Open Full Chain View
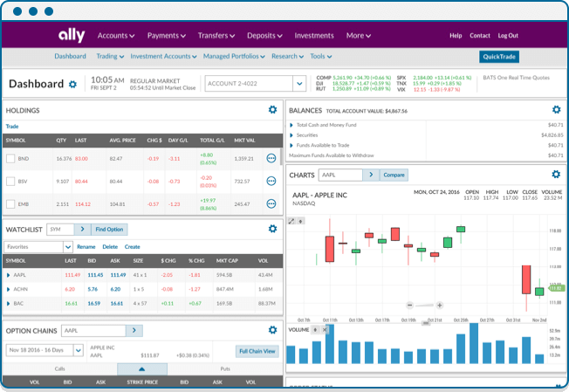The width and height of the screenshot is (569, 392). click(x=257, y=351)
